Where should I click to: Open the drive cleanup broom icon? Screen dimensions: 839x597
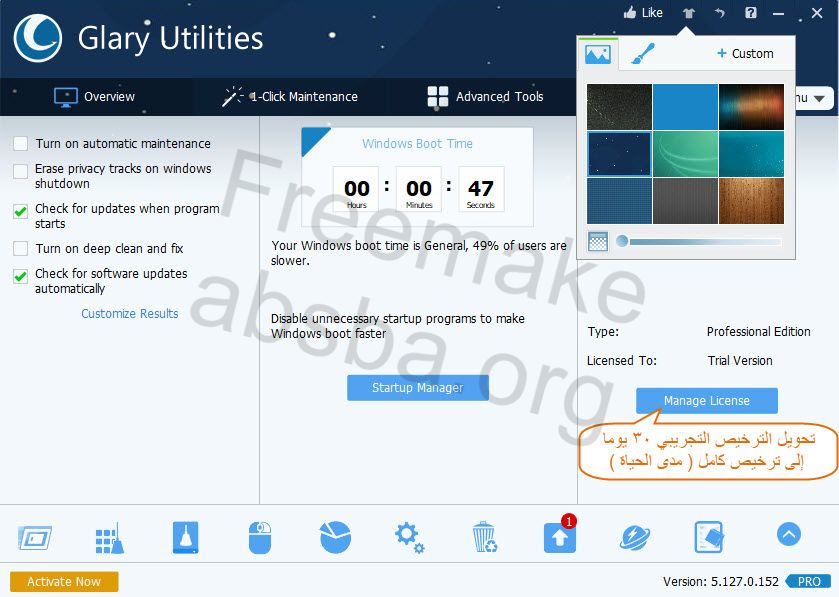186,537
